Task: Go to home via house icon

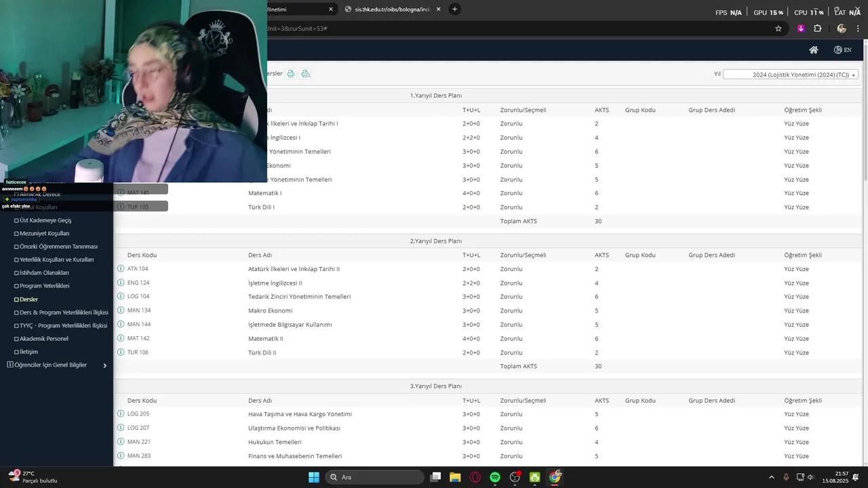Action: (814, 49)
